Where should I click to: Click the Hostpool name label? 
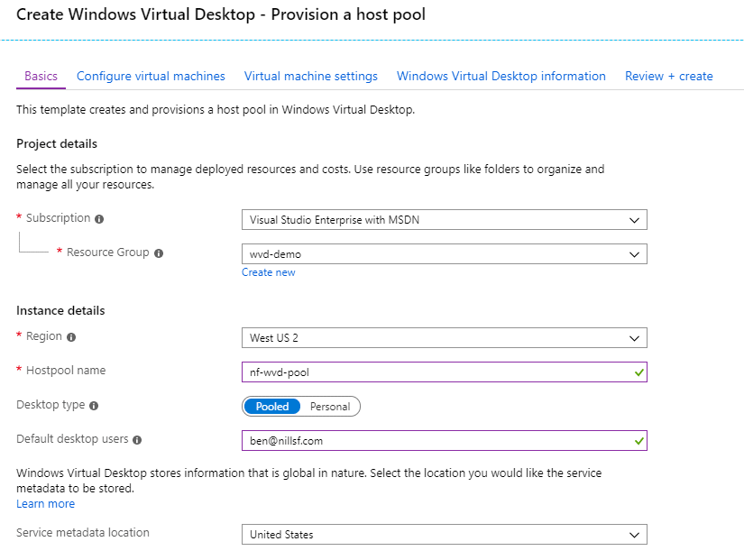(x=66, y=370)
